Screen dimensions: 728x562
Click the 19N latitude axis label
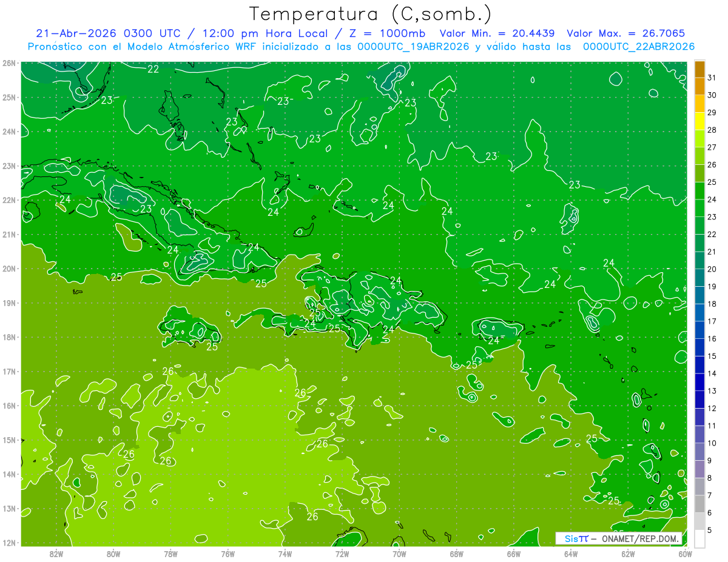coord(8,303)
